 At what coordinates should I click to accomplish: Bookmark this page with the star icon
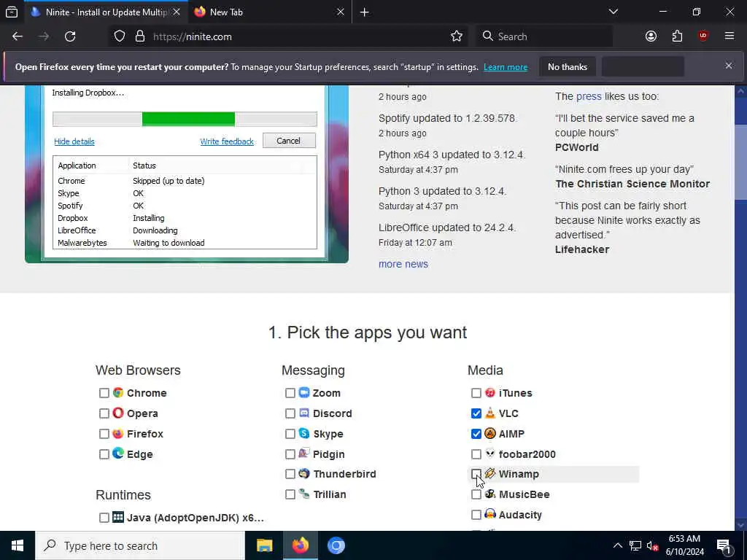pyautogui.click(x=457, y=36)
